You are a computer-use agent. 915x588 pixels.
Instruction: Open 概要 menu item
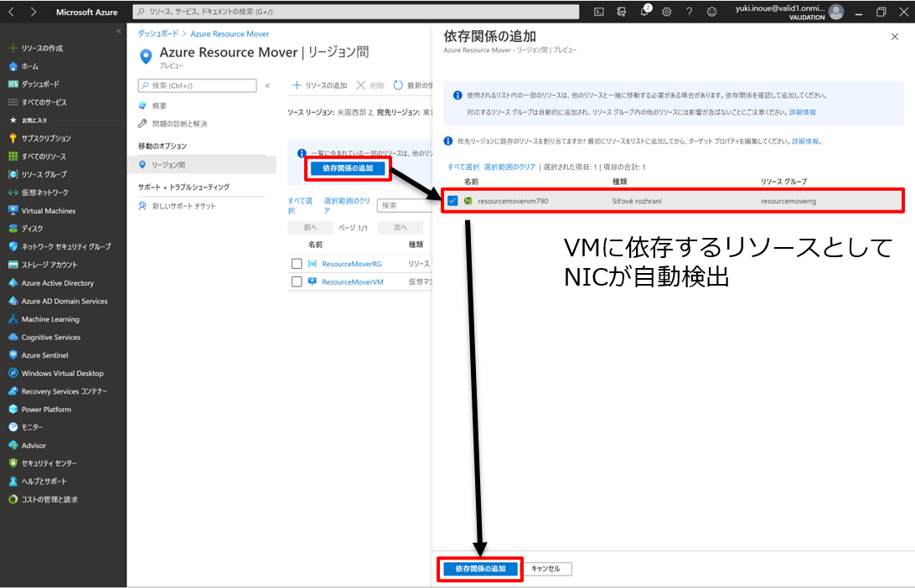[x=152, y=106]
